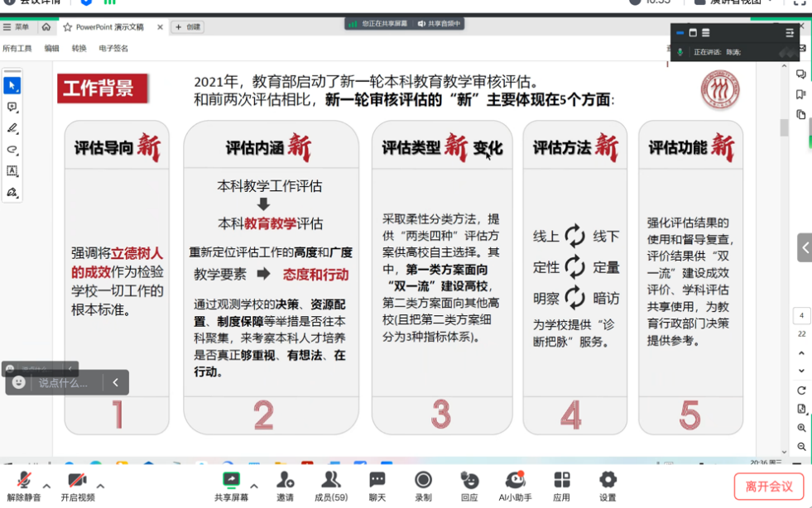Choose the highlighter pen tool
This screenshot has width=812, height=508.
pos(12,129)
